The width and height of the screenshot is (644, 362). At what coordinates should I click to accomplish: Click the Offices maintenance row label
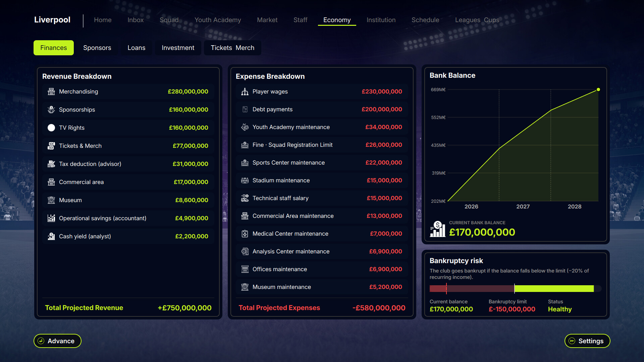280,269
